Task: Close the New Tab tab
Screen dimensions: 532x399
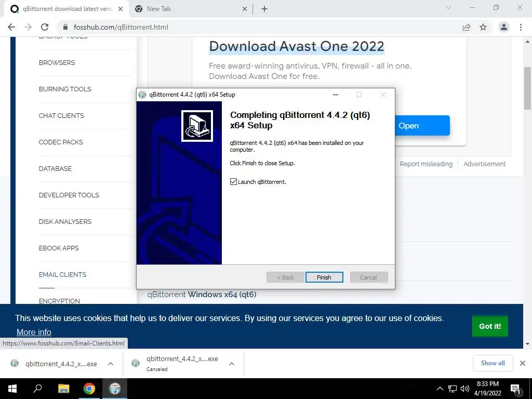Action: (245, 9)
